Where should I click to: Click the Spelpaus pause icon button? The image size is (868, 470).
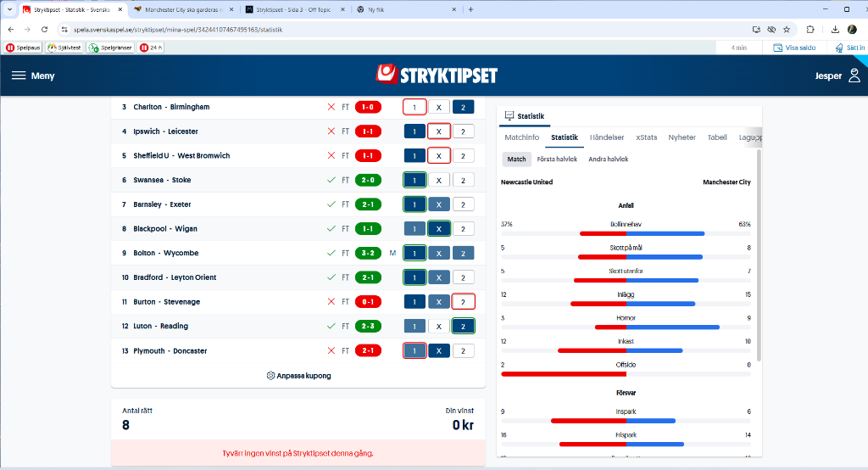pos(11,48)
